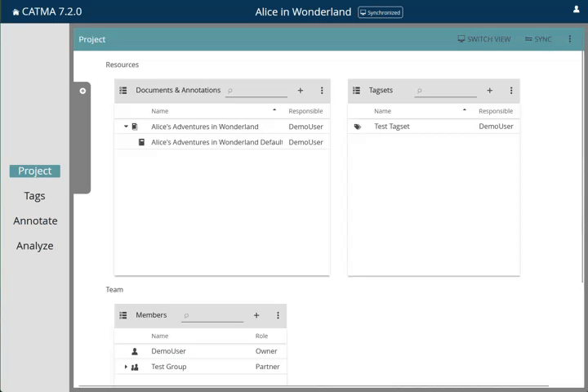The width and height of the screenshot is (588, 392).
Task: Open the Annotate module
Action: pyautogui.click(x=35, y=220)
